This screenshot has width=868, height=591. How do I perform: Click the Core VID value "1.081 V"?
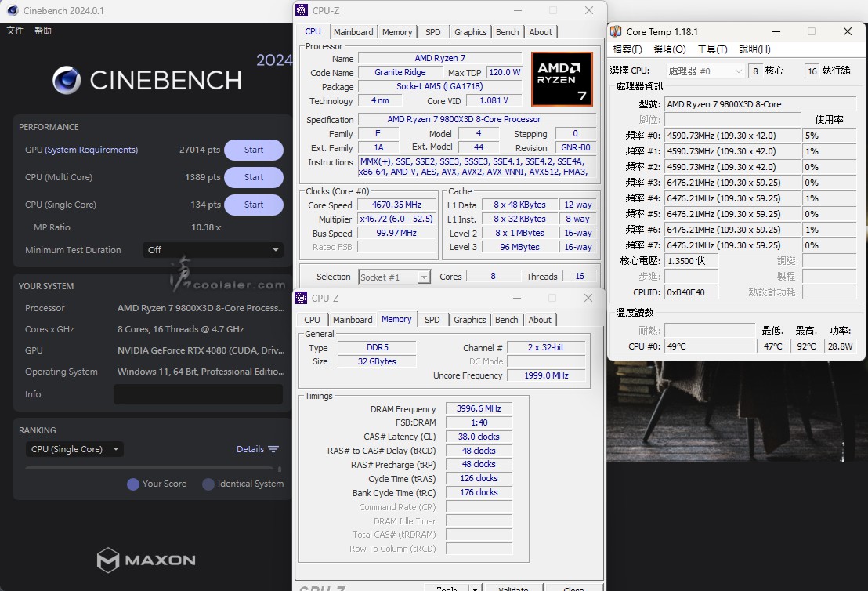click(x=494, y=101)
